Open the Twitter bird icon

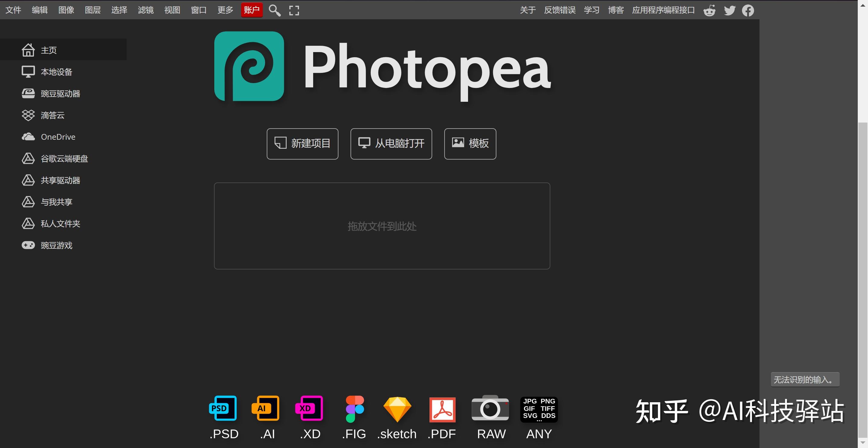click(x=729, y=11)
